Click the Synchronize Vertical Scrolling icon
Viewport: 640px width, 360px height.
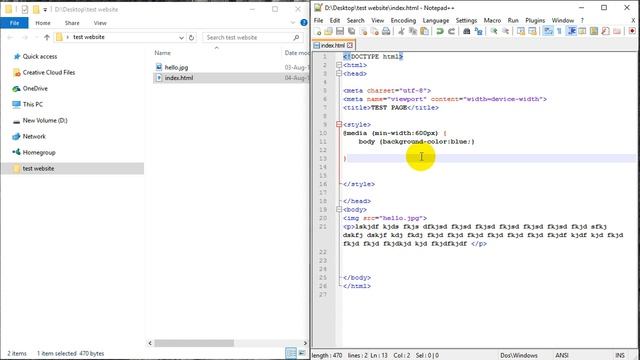point(521,31)
